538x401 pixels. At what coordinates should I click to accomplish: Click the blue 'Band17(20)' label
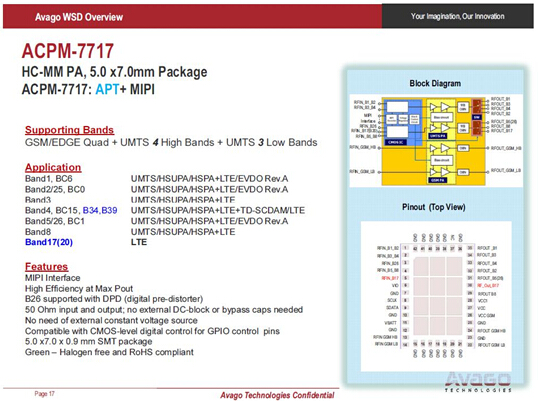pos(49,242)
